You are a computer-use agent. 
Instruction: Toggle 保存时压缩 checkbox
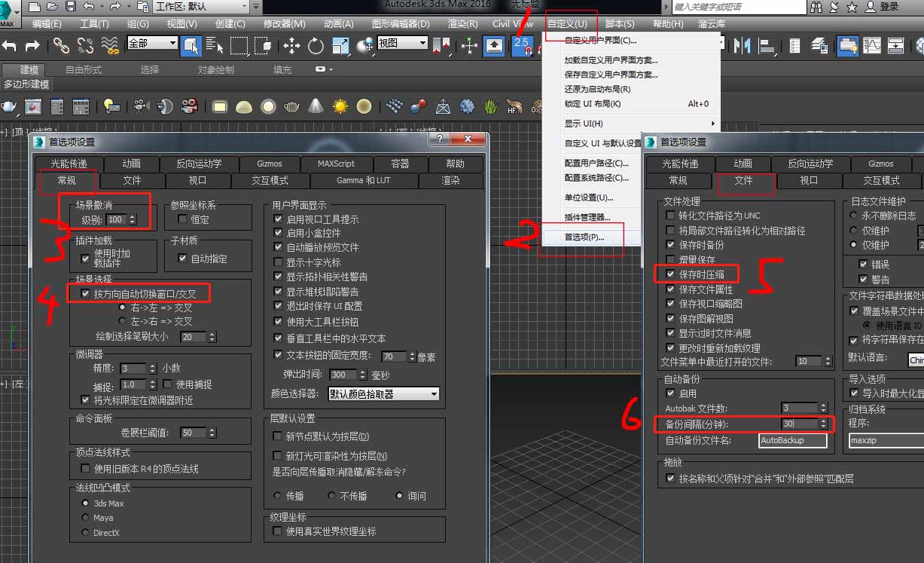[x=671, y=274]
